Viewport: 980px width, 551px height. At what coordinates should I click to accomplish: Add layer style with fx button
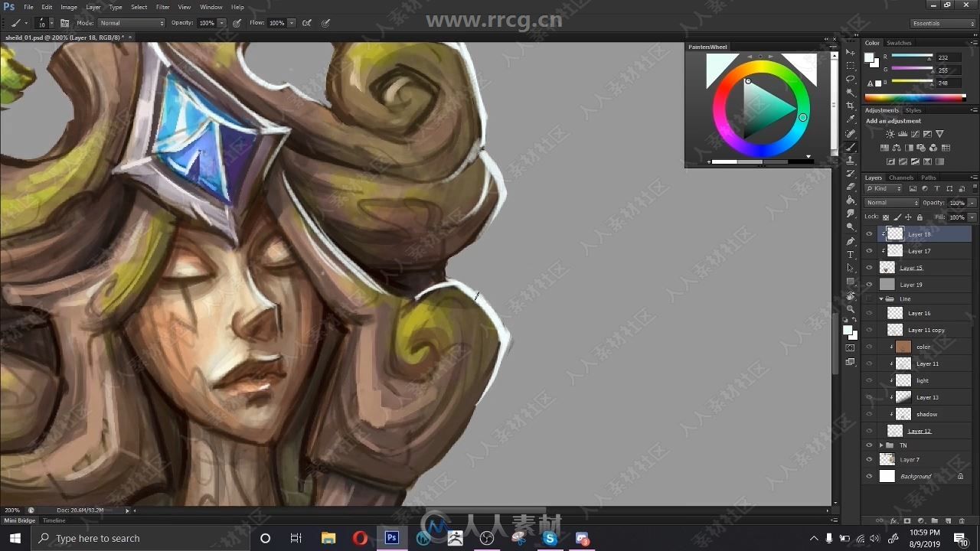[x=893, y=521]
